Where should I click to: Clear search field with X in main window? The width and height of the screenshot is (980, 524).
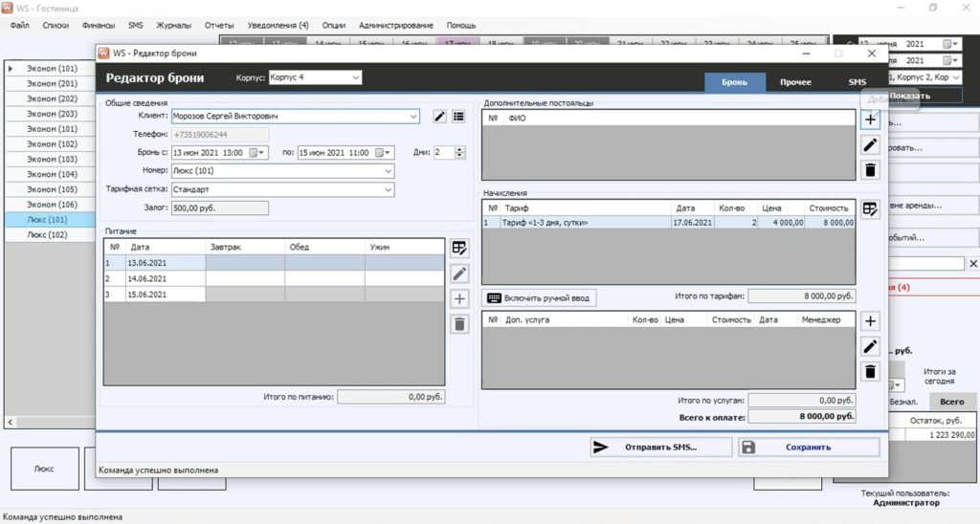pos(973,264)
